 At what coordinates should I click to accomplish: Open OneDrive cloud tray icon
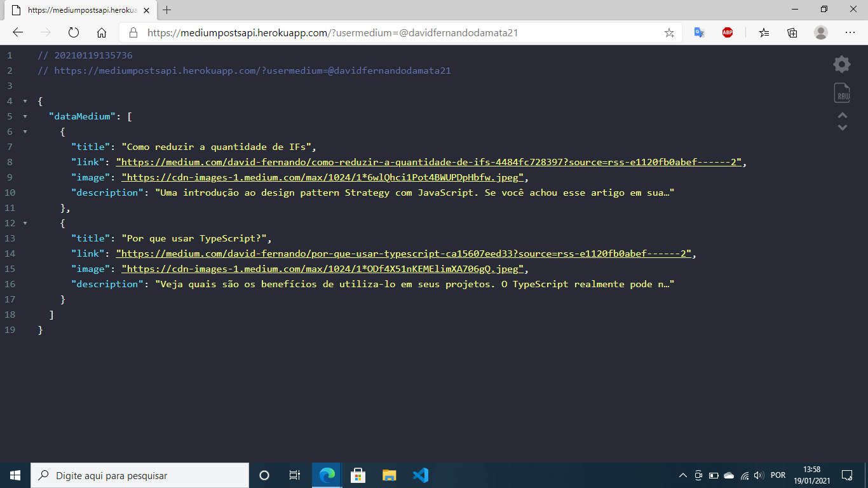[729, 475]
